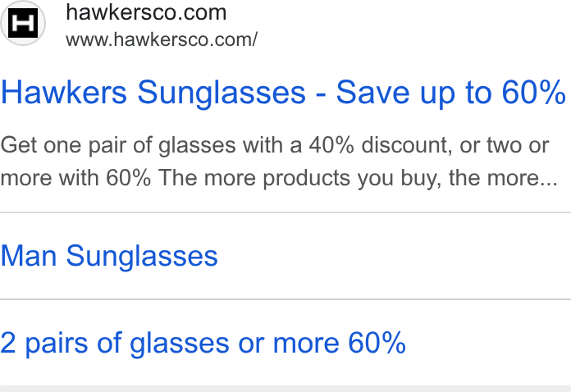Click 'glasses or more' in the bottom sitelink

[235, 344]
